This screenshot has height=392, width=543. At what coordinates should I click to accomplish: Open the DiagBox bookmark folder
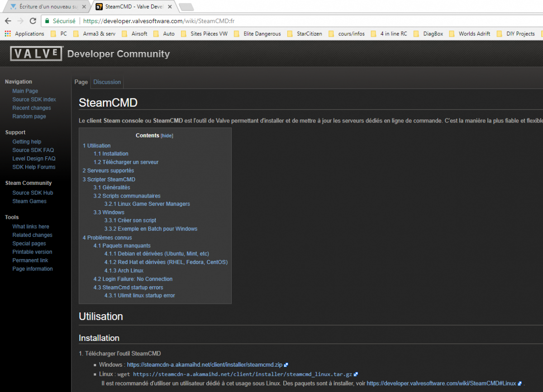(428, 33)
